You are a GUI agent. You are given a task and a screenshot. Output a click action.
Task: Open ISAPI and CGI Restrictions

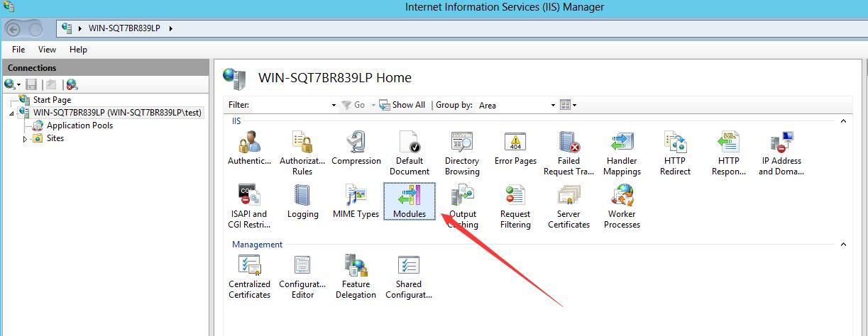click(249, 206)
